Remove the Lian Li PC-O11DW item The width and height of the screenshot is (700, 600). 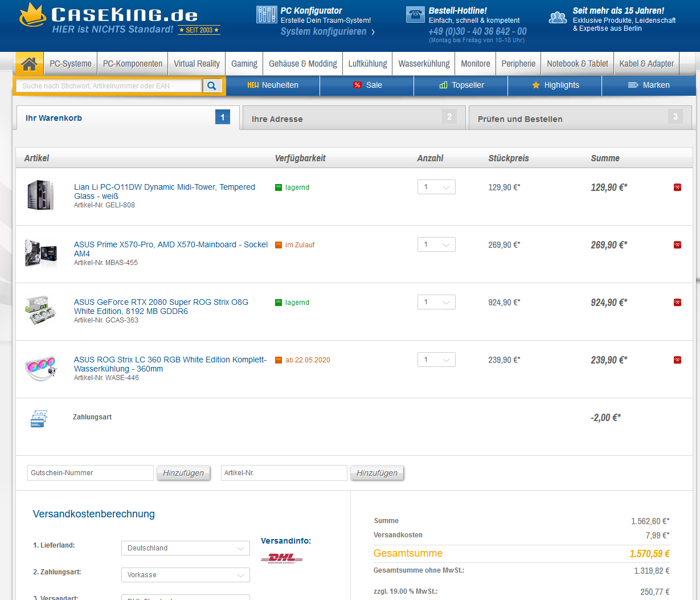point(677,187)
